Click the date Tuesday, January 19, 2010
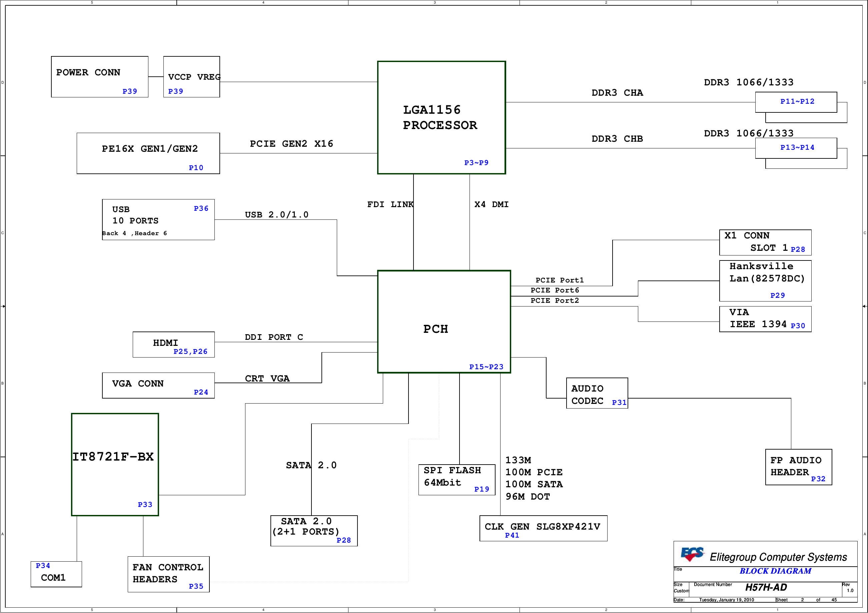The height and width of the screenshot is (613, 868). point(726,600)
